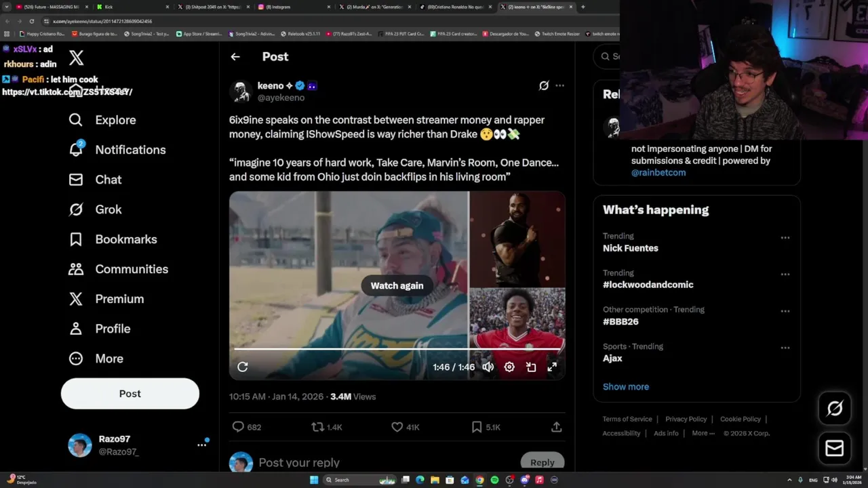Open options for #lockwoodandcomic trend
Image resolution: width=868 pixels, height=488 pixels.
coord(785,274)
